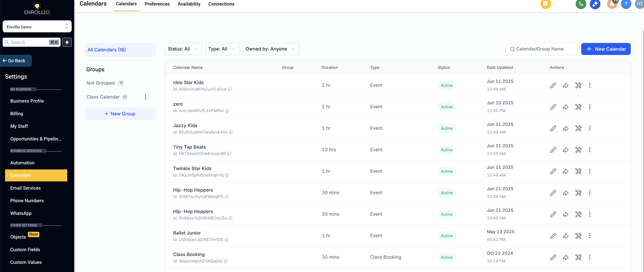This screenshot has width=644, height=272.
Task: Switch to the Availability tab
Action: (x=189, y=4)
